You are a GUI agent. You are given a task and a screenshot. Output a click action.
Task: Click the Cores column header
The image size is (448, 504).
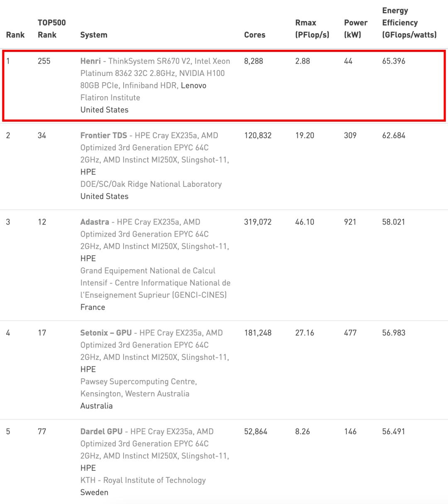tap(255, 35)
